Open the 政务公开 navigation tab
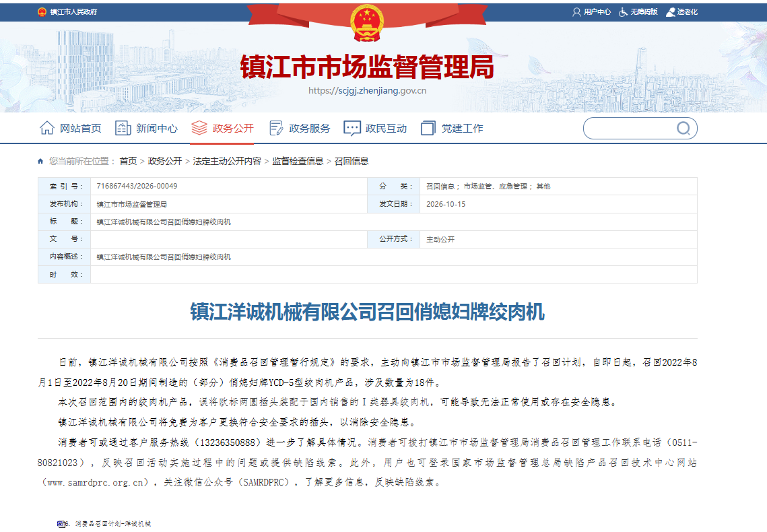The height and width of the screenshot is (532, 767). pos(223,128)
